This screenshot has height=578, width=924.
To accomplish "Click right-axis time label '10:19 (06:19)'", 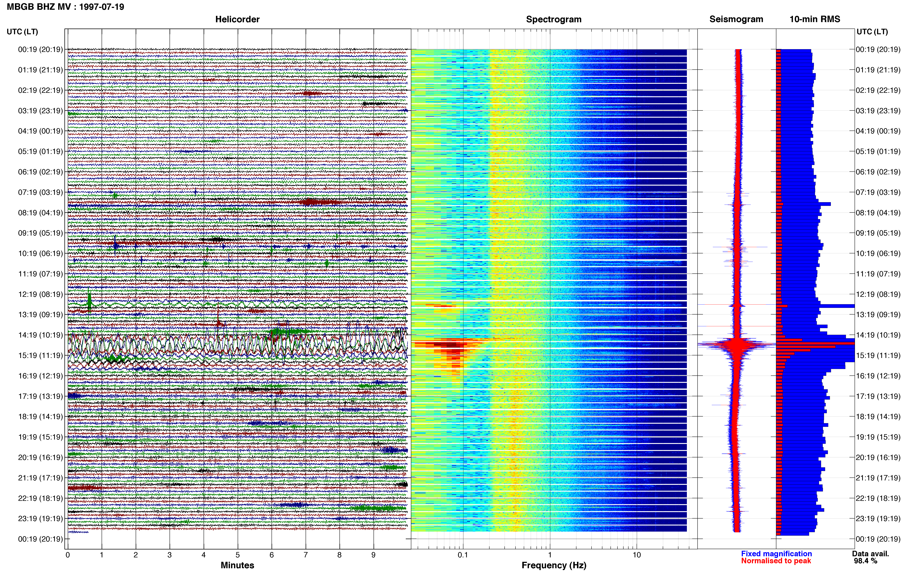I will click(878, 253).
